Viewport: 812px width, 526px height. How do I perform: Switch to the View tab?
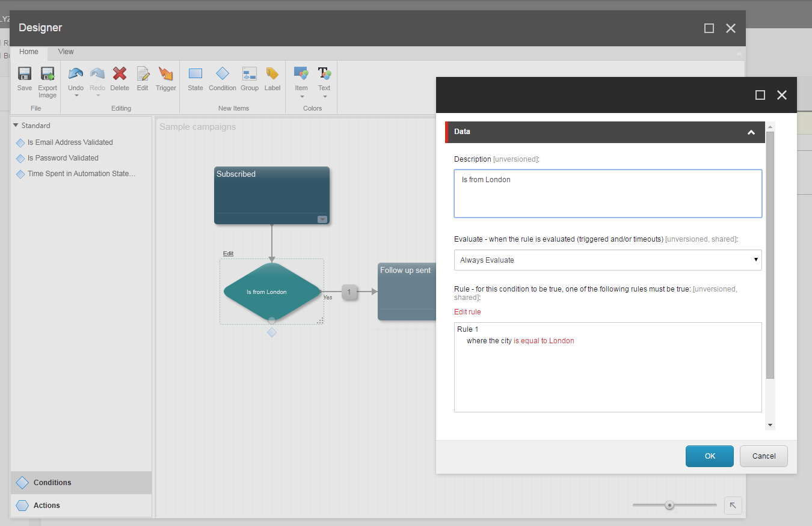coord(65,52)
